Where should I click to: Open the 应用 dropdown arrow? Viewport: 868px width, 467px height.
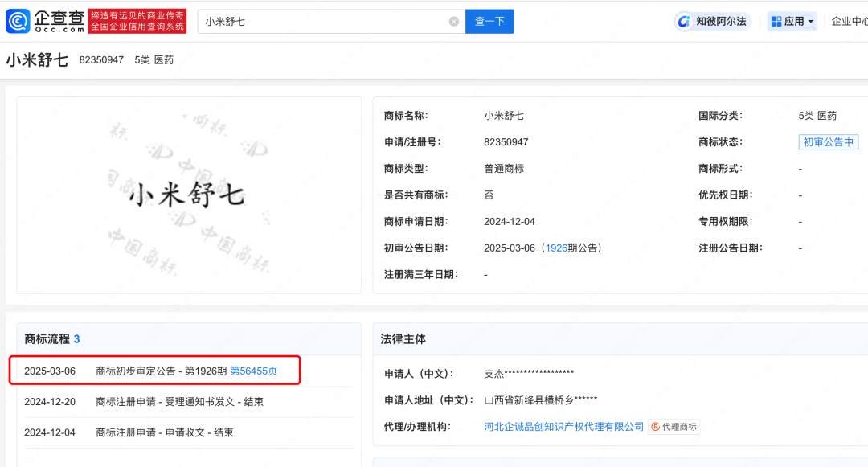[x=810, y=22]
